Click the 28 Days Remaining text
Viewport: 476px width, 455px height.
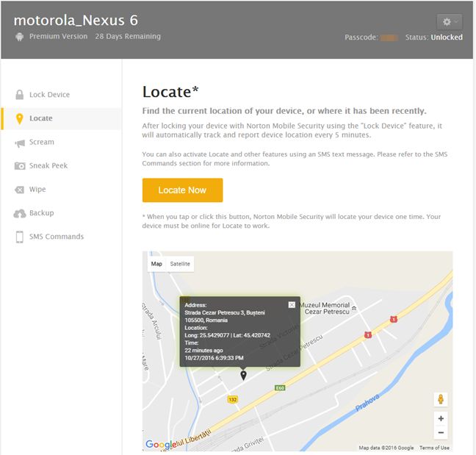[128, 37]
